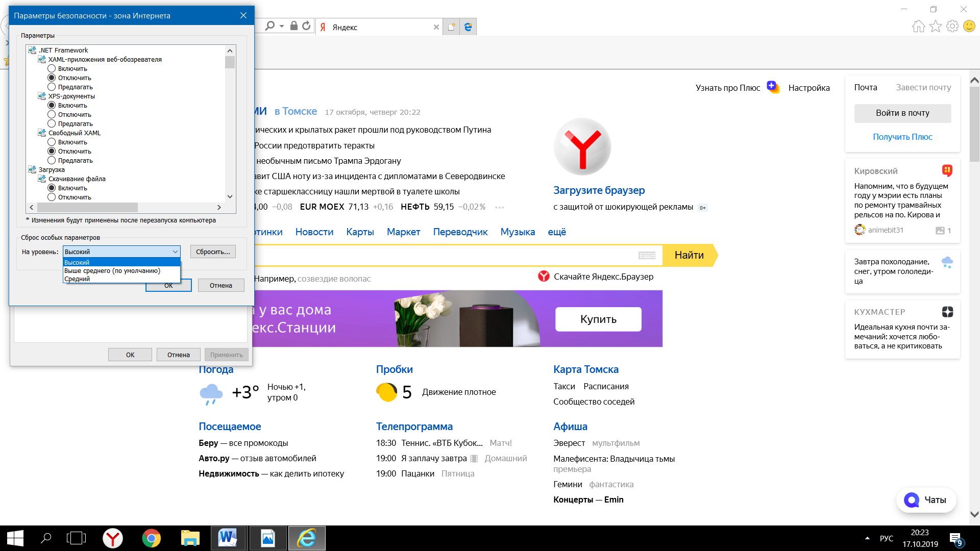The width and height of the screenshot is (980, 551).
Task: Open taskbar search magnifier
Action: [x=46, y=538]
